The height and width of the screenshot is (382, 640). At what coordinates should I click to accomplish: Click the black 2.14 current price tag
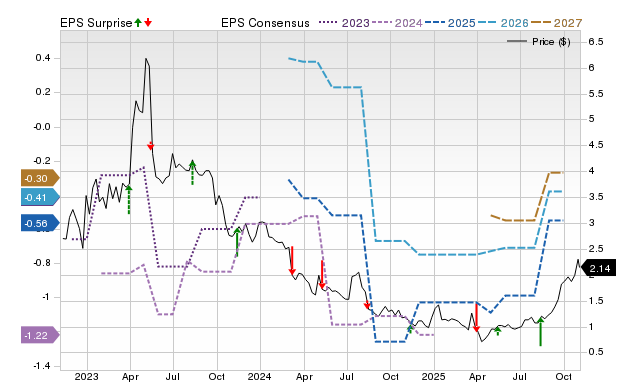pyautogui.click(x=598, y=268)
